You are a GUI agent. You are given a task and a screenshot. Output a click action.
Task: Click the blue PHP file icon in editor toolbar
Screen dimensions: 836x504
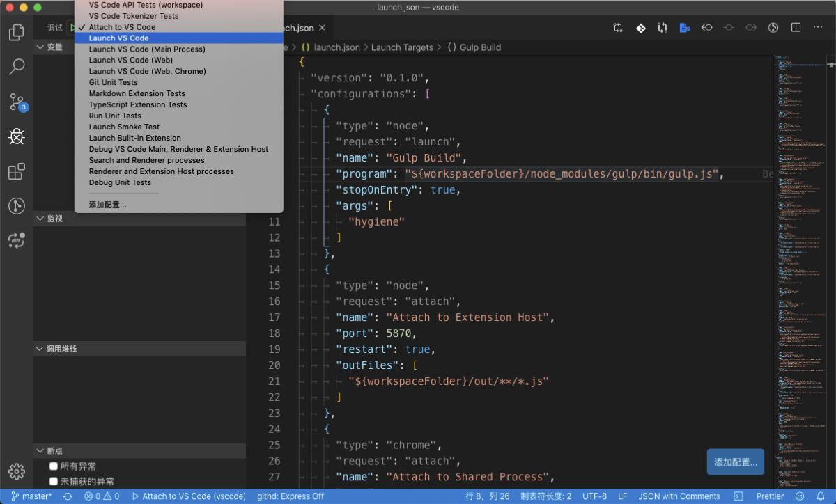685,28
